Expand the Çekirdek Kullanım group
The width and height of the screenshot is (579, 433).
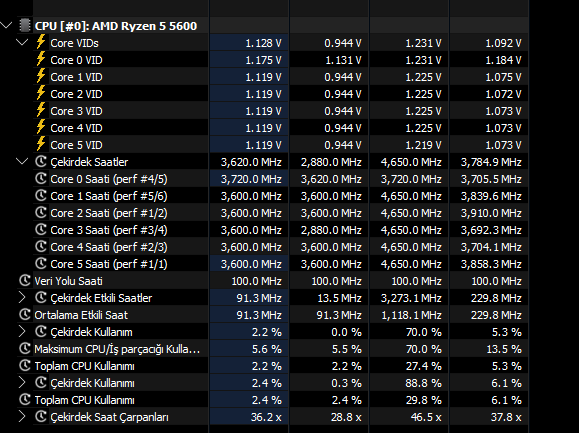click(x=22, y=331)
